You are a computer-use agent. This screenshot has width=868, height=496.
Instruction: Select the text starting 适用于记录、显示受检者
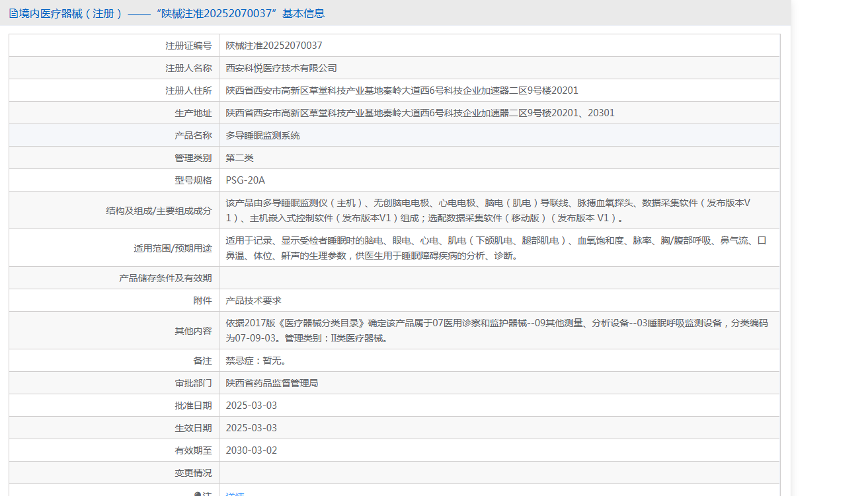pos(496,248)
